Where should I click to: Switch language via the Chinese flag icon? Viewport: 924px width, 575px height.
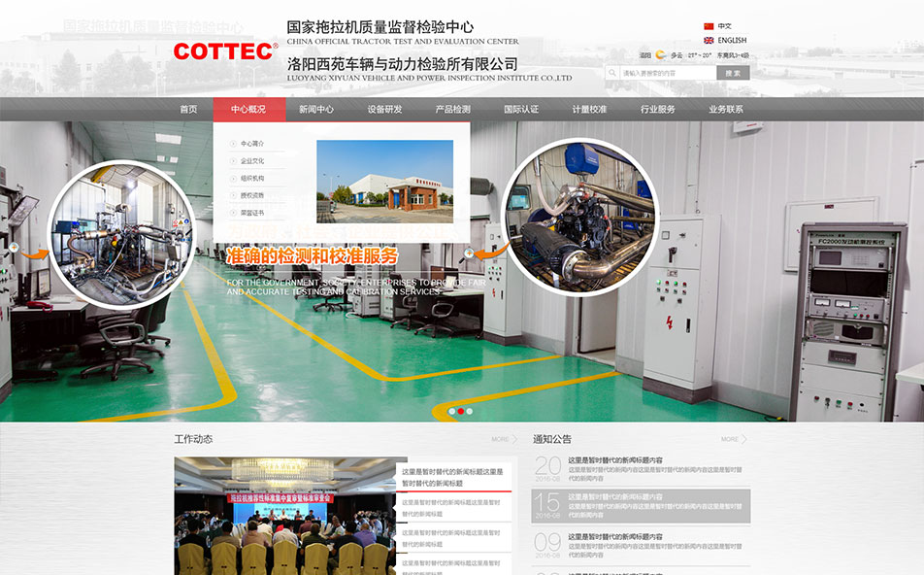pos(709,26)
